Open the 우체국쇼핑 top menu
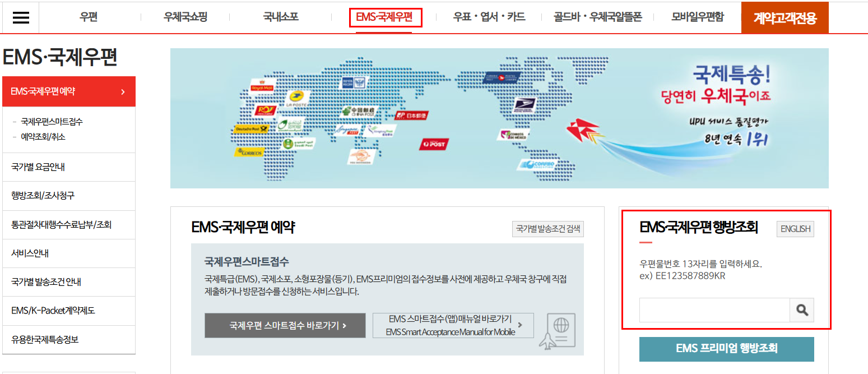This screenshot has height=374, width=868. 185,17
